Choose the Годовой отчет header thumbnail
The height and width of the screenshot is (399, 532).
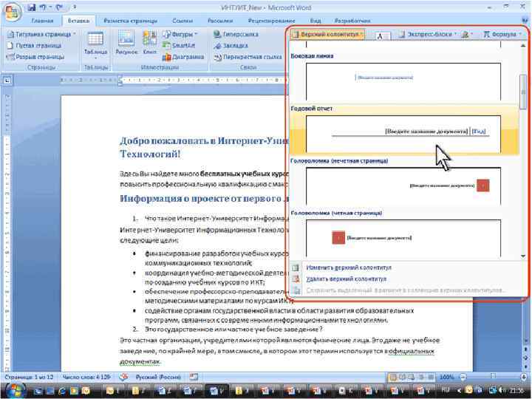point(403,134)
